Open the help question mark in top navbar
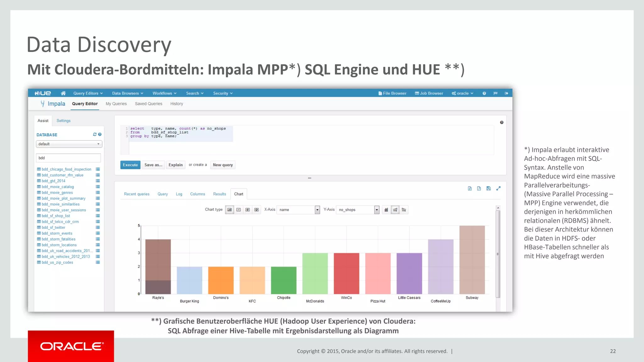This screenshot has height=362, width=644. click(484, 93)
